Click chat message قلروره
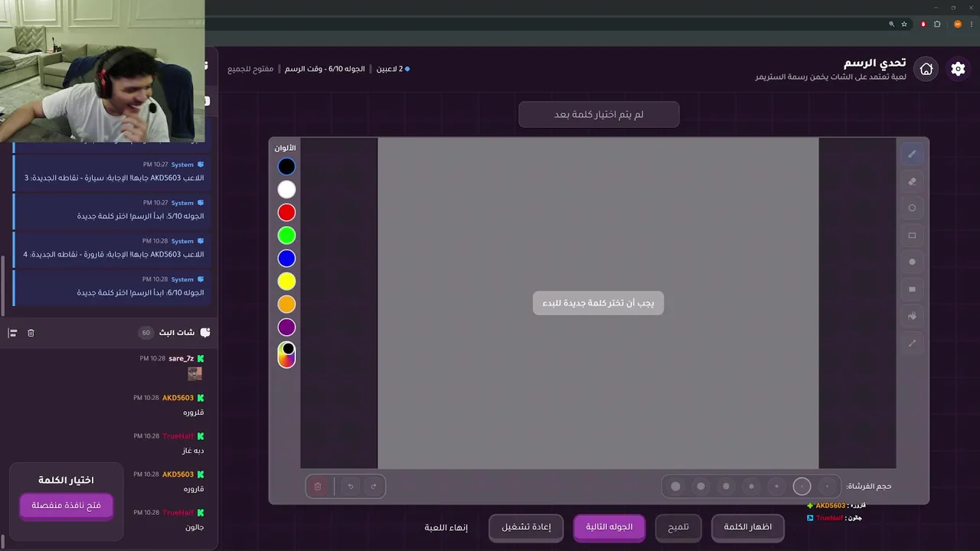980x551 pixels. tap(193, 412)
